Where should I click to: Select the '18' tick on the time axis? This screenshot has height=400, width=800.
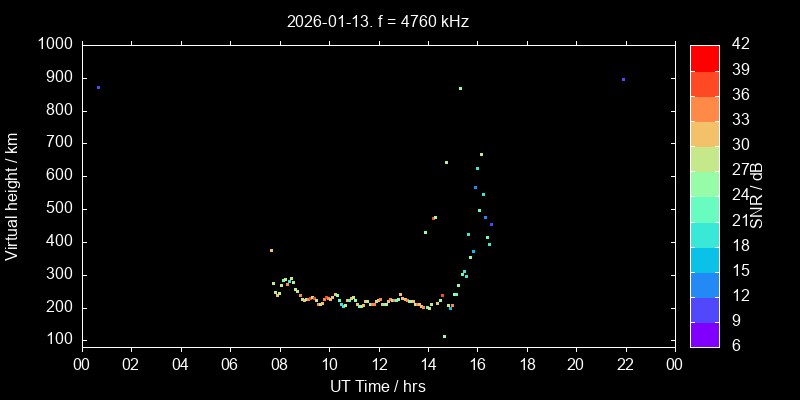tap(526, 364)
